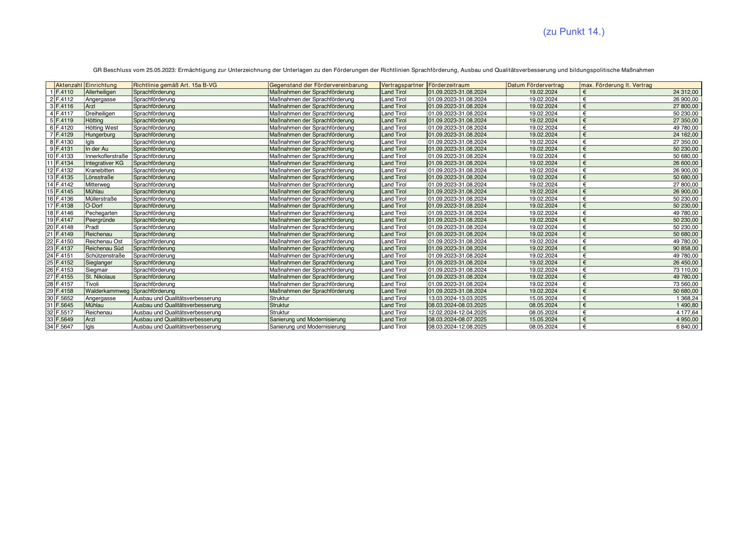Select the Reichenau Süd cell
Image resolution: width=756 pixels, height=534 pixels.
(x=104, y=248)
